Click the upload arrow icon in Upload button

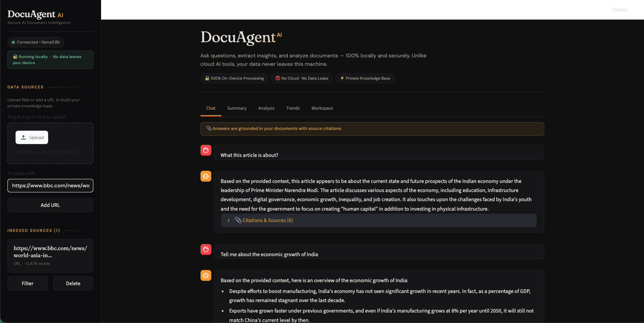(24, 137)
